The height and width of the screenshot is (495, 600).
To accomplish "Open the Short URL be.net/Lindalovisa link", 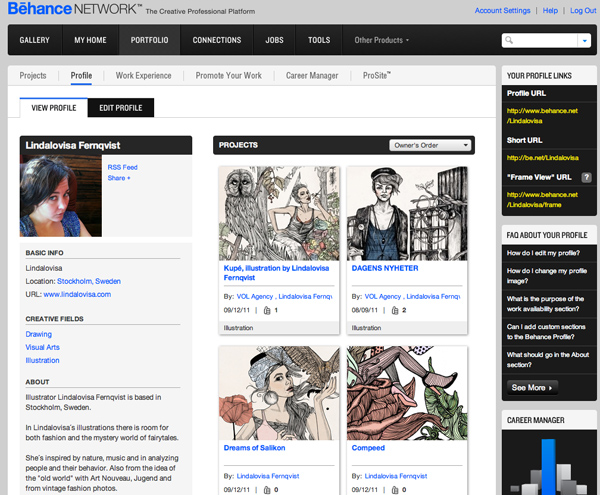I will [543, 158].
